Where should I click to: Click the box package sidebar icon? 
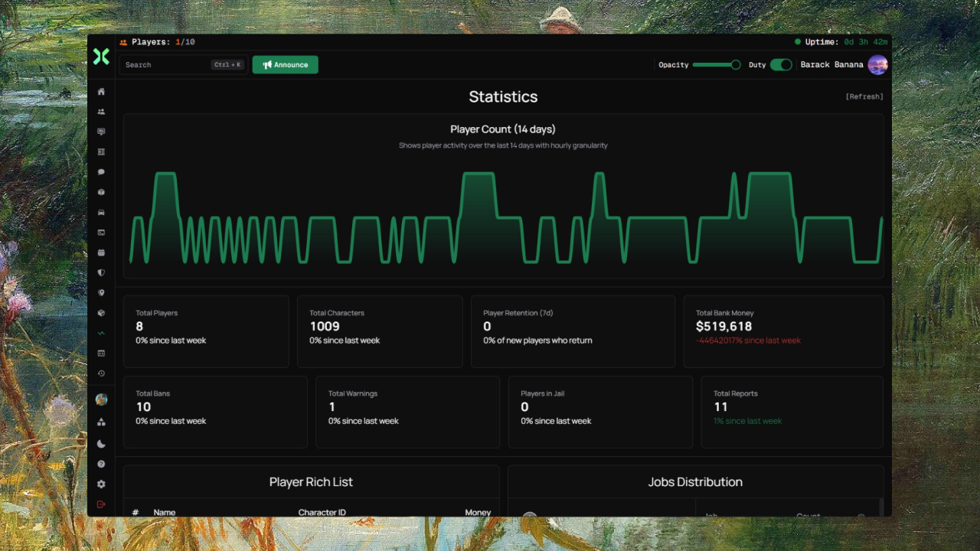[x=101, y=192]
